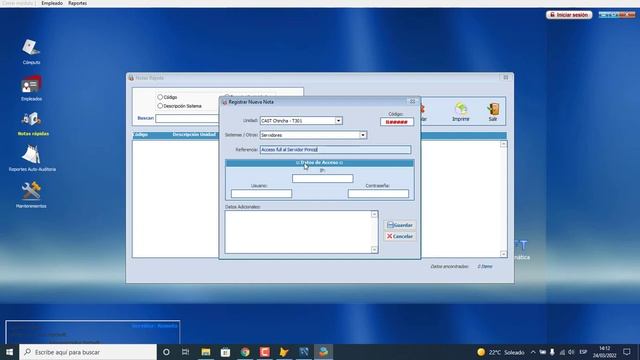This screenshot has width=640, height=360.
Task: Click the volume icon in system tray
Action: (571, 352)
